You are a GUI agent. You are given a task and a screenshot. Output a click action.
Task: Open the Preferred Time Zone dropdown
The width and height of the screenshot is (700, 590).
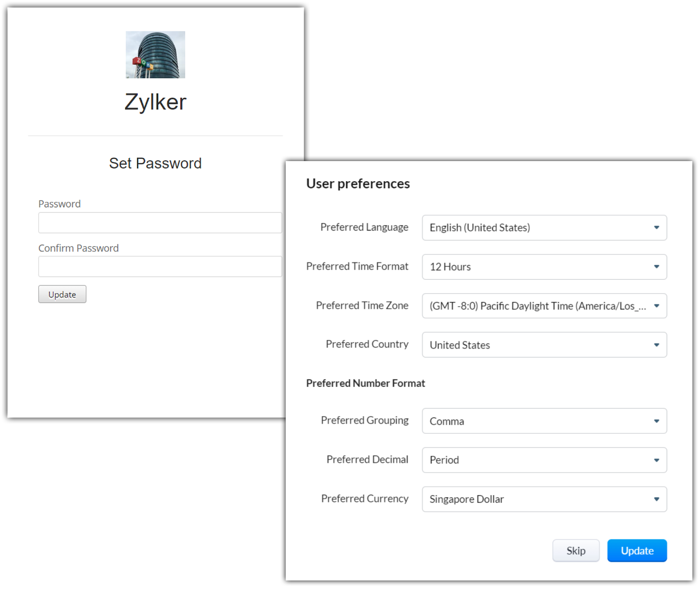point(544,306)
